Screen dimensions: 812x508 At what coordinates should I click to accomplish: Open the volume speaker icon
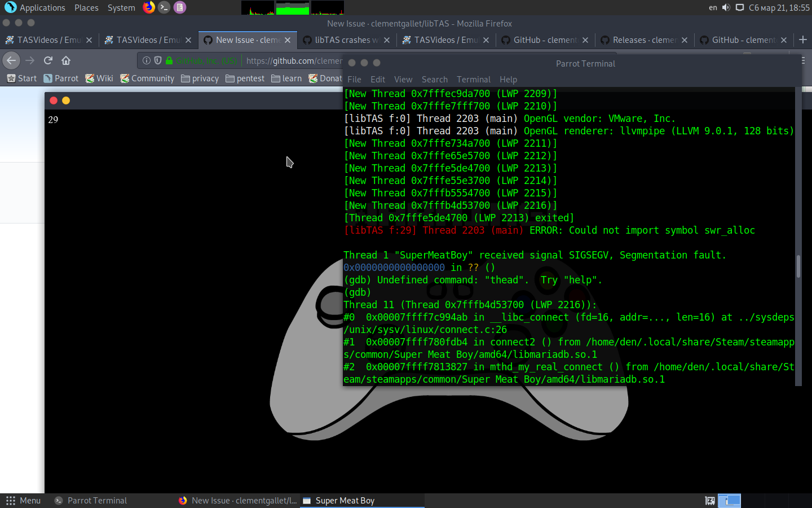[x=726, y=8]
